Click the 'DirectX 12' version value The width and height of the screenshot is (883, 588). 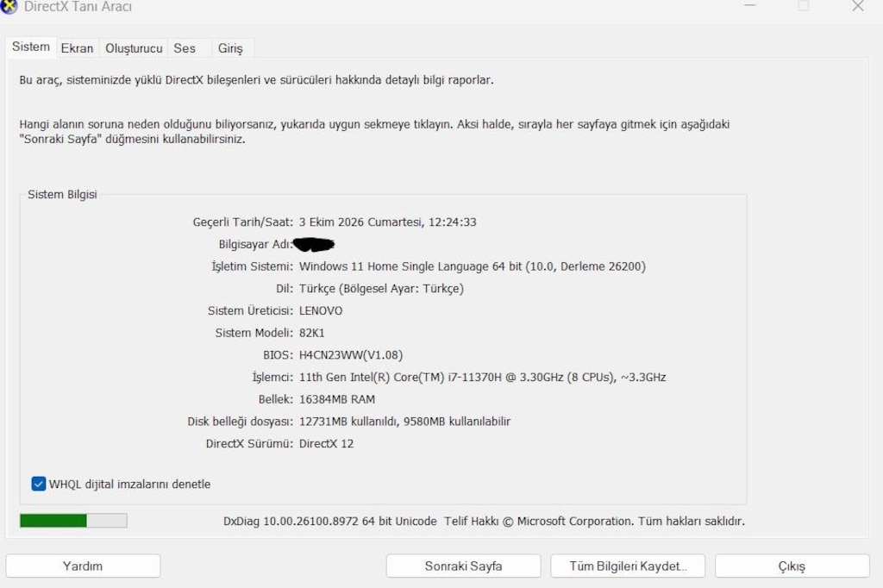(x=326, y=444)
